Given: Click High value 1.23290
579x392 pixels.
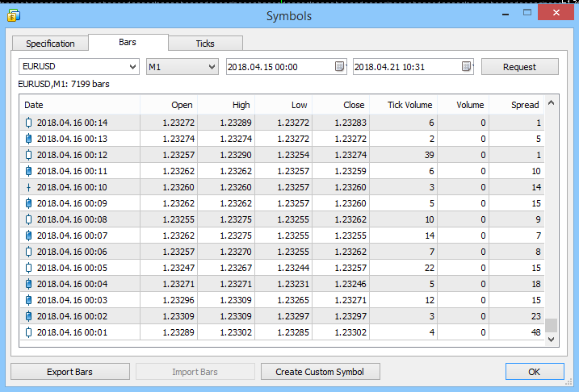Looking at the screenshot, I should pyautogui.click(x=236, y=155).
